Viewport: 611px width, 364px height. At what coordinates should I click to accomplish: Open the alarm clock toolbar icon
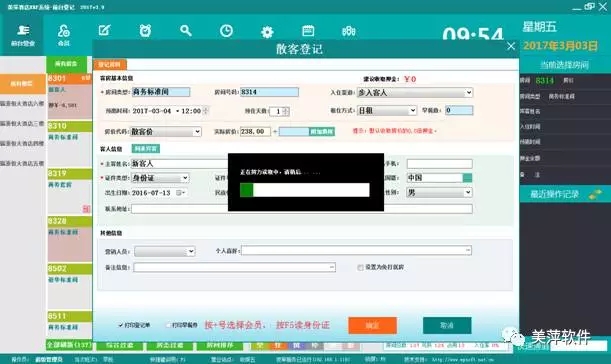click(145, 30)
